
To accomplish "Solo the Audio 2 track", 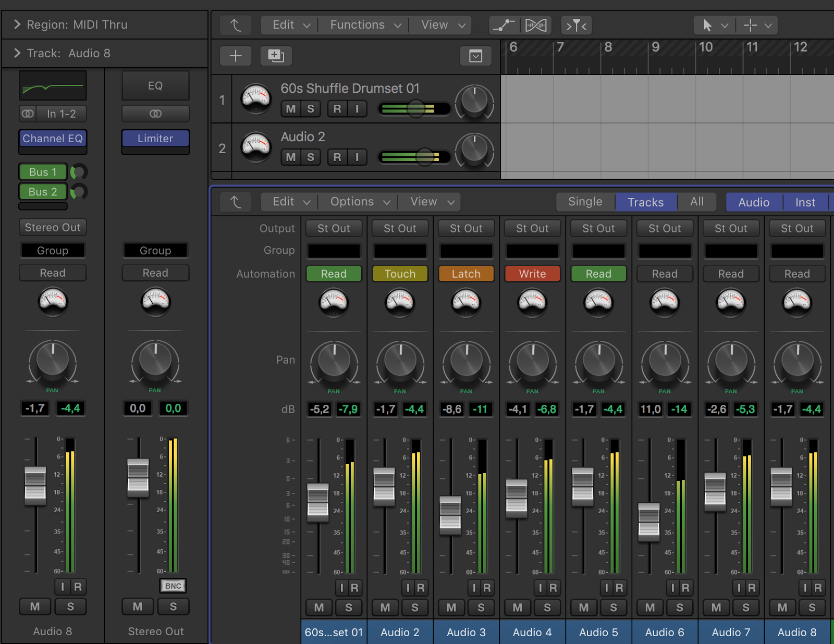I will click(310, 157).
